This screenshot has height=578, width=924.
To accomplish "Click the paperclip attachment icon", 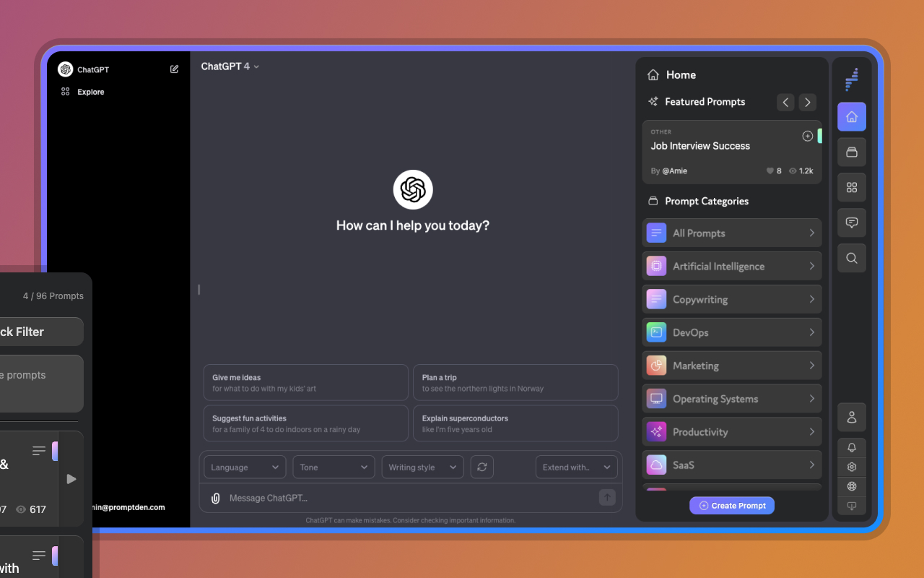I will point(215,498).
